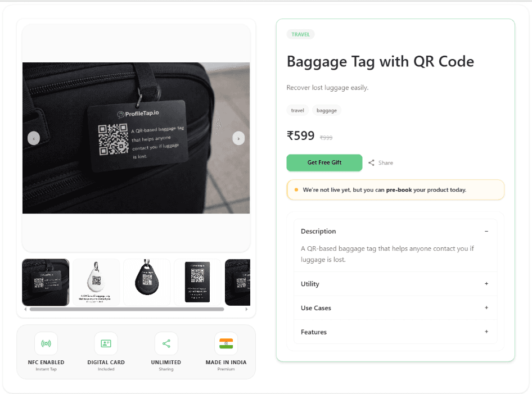
Task: Collapse the Description section
Action: 486,231
